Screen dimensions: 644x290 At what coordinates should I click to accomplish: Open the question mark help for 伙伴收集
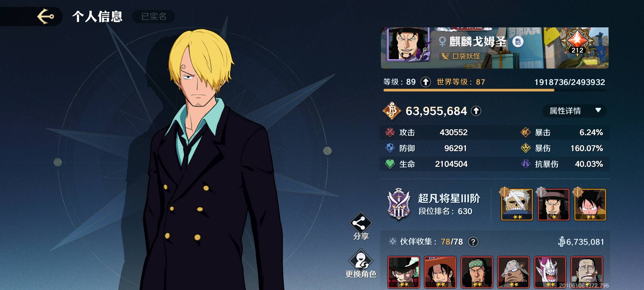click(473, 242)
